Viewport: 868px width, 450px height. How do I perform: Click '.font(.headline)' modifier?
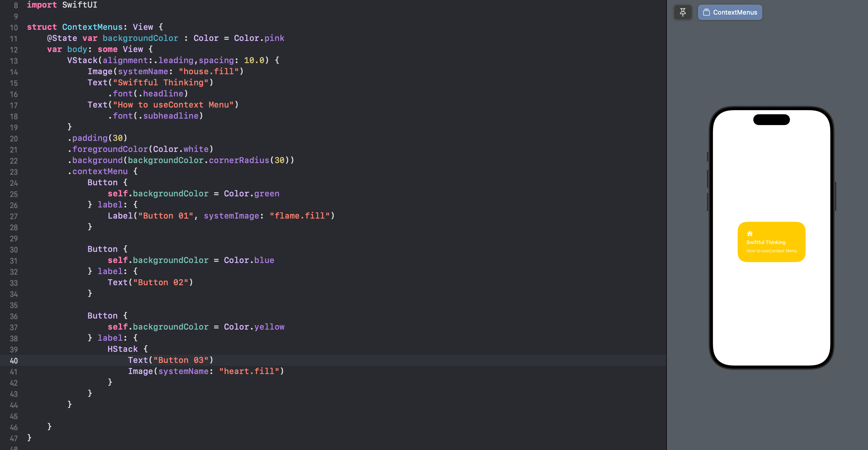click(148, 94)
